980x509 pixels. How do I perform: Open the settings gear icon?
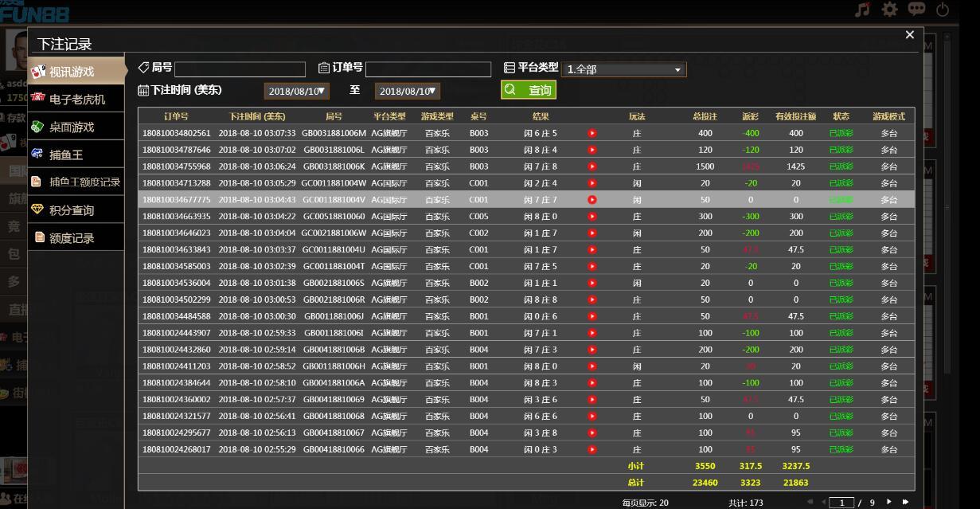889,10
